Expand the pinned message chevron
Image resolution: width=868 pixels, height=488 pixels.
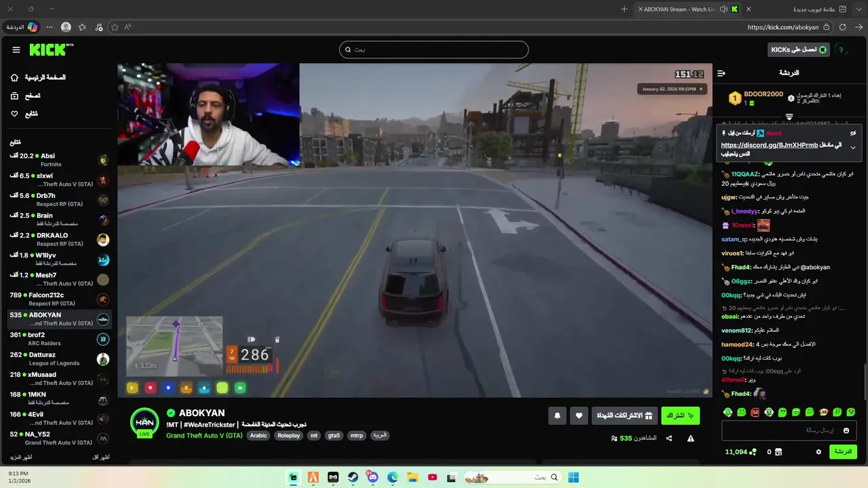click(x=853, y=148)
